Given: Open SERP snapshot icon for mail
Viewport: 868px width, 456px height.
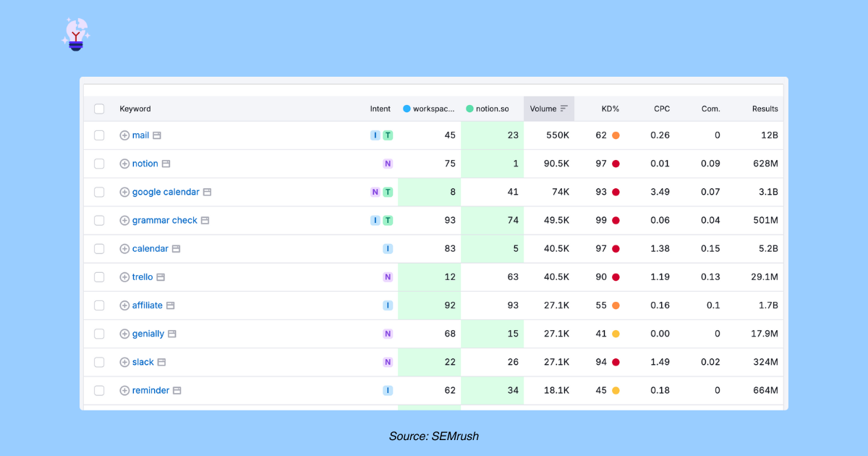Looking at the screenshot, I should click(157, 135).
